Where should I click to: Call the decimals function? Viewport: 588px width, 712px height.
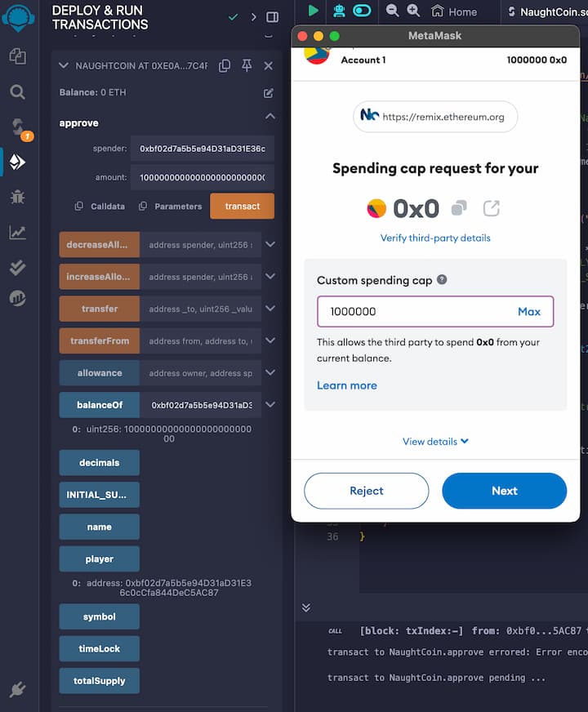click(x=100, y=463)
